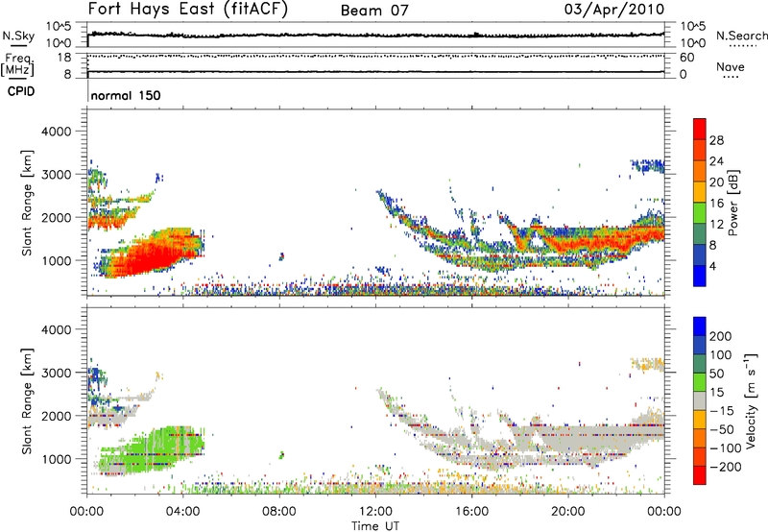Click the 'Fort Hays East (fitACF)' plot title

point(188,9)
